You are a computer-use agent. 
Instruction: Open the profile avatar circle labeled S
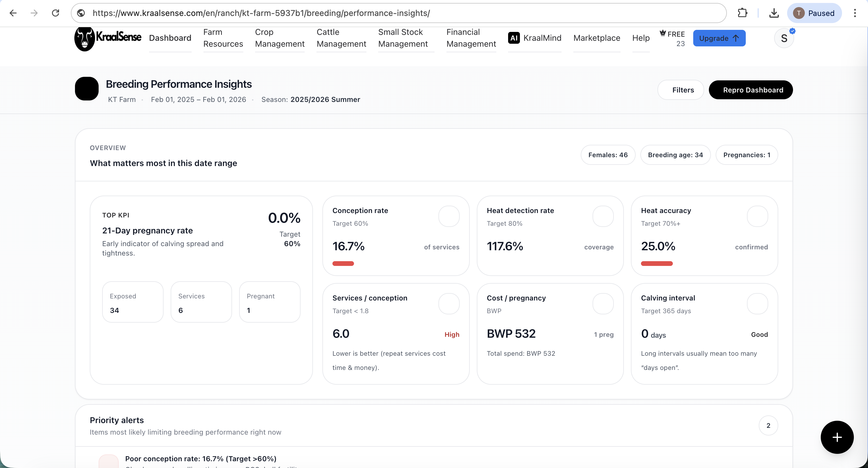784,38
